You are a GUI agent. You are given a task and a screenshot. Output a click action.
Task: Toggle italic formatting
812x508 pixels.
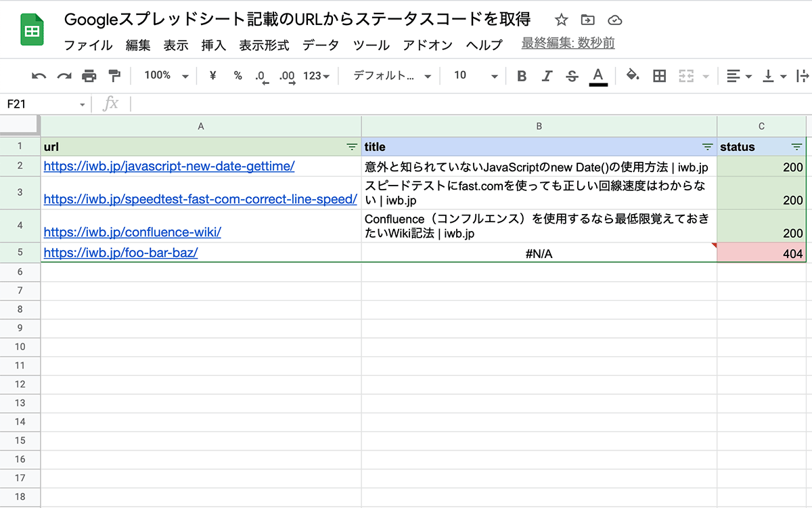547,76
